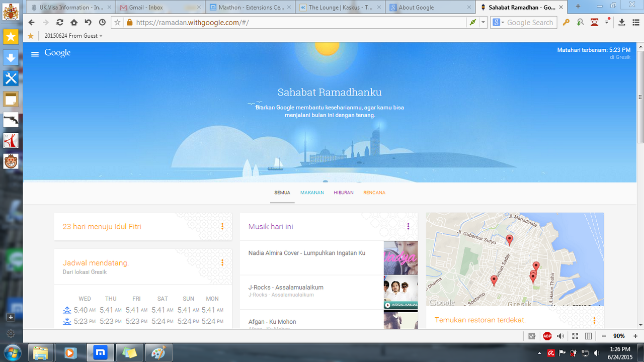Open the Tools wrench sidebar icon
The height and width of the screenshot is (362, 644).
click(11, 78)
